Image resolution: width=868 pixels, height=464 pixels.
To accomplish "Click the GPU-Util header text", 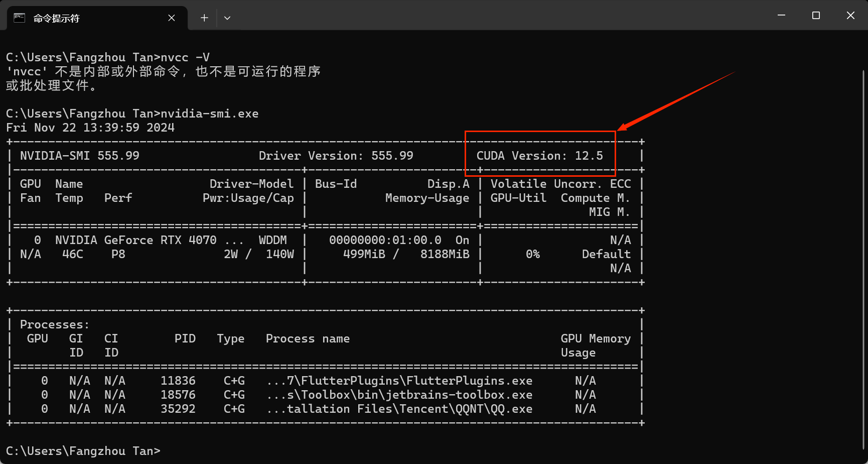I will point(519,198).
